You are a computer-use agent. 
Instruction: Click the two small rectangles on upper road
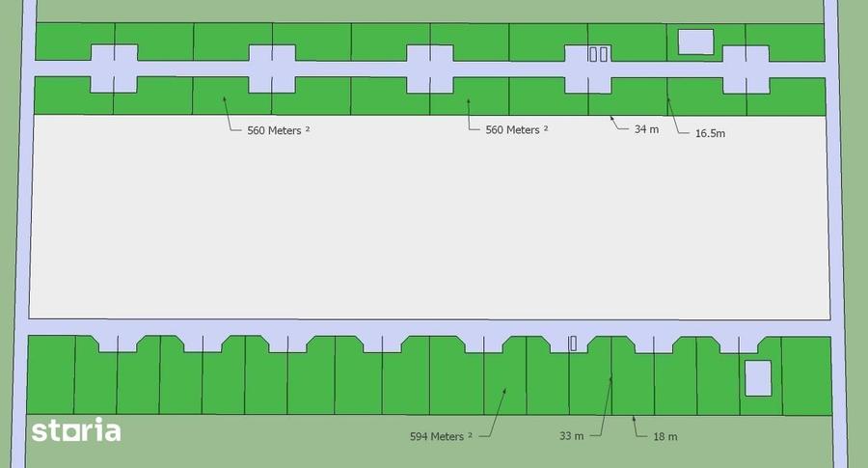598,54
